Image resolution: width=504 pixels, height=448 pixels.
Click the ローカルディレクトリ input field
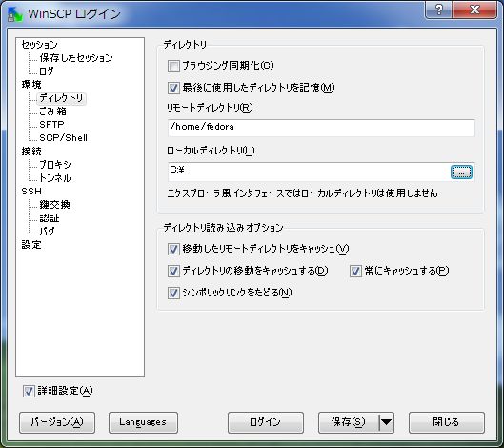pos(309,172)
